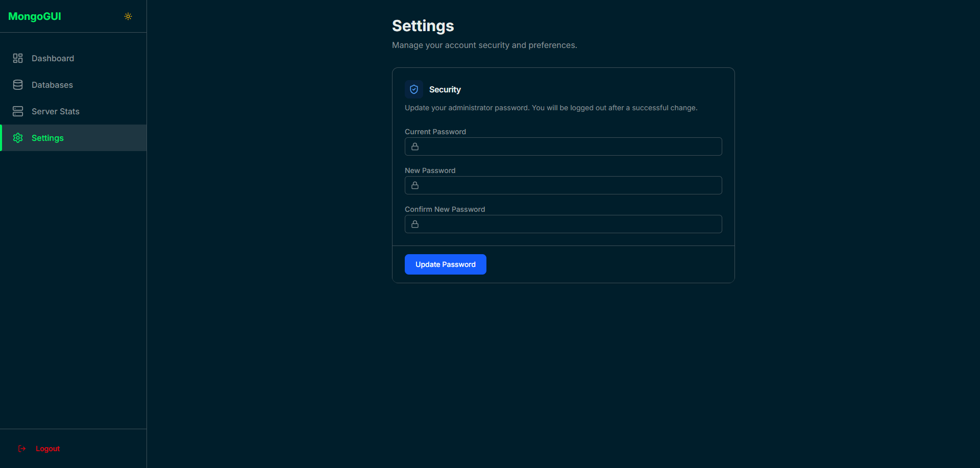Select the Settings menu label
This screenshot has width=980, height=468.
pyautogui.click(x=47, y=138)
